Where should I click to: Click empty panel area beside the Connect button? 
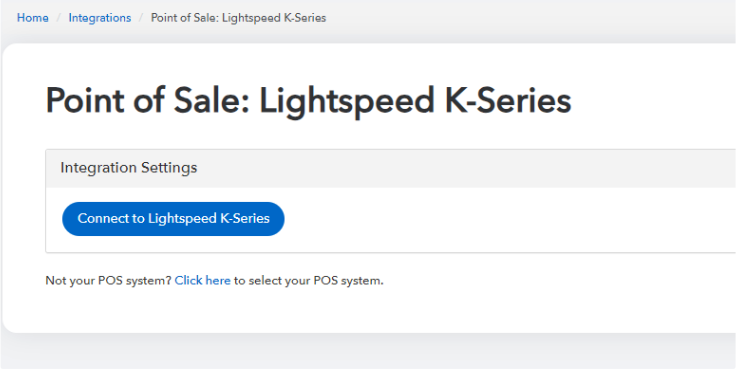(x=509, y=219)
